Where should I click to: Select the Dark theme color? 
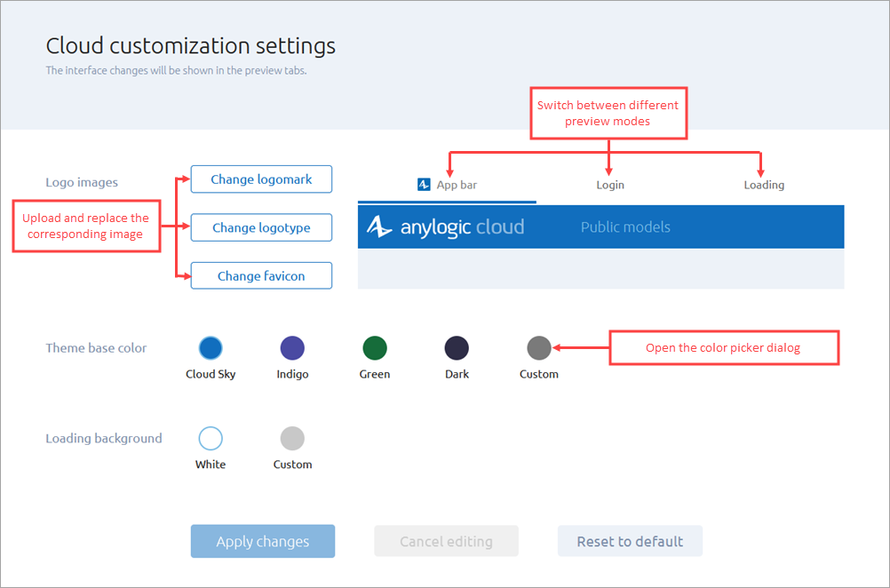[457, 348]
